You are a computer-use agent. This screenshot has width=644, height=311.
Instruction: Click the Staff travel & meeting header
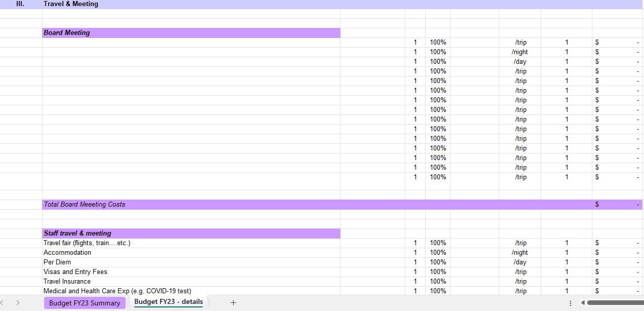pyautogui.click(x=77, y=233)
